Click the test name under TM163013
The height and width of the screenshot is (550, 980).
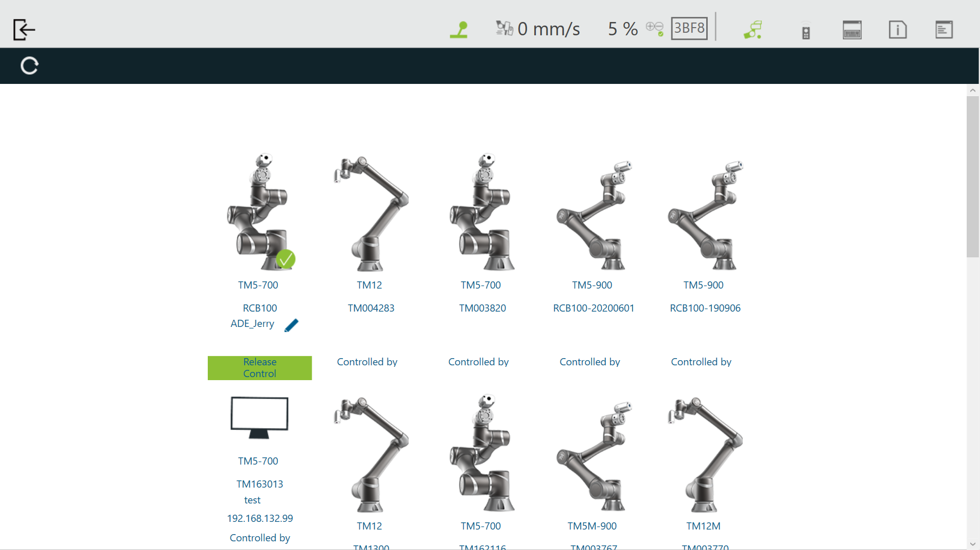[252, 500]
